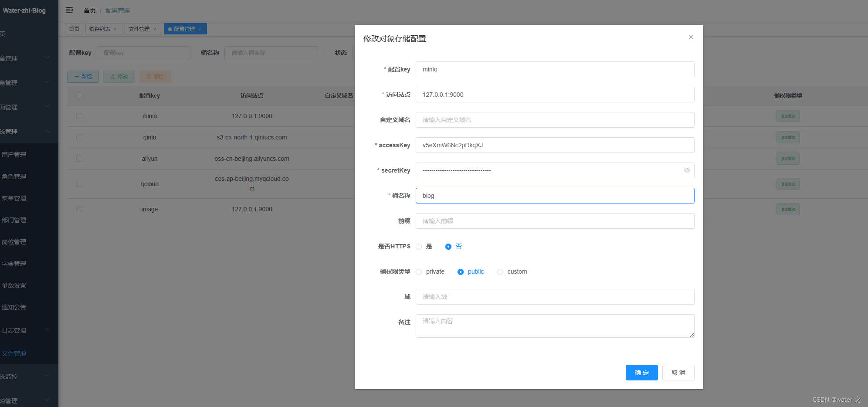Tick the checkbox for the minio row

[79, 116]
